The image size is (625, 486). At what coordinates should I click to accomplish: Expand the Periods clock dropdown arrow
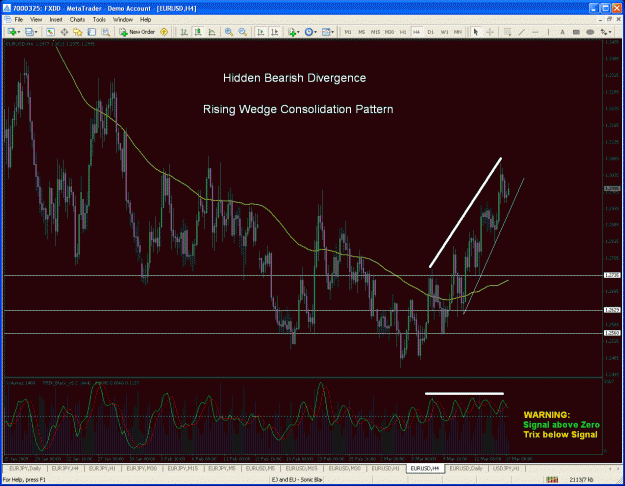point(315,32)
